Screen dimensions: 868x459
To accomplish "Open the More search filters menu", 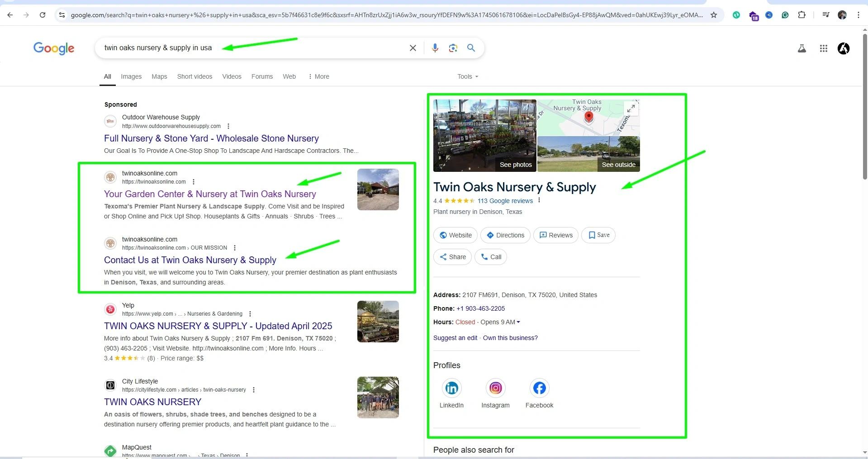I will coord(318,76).
